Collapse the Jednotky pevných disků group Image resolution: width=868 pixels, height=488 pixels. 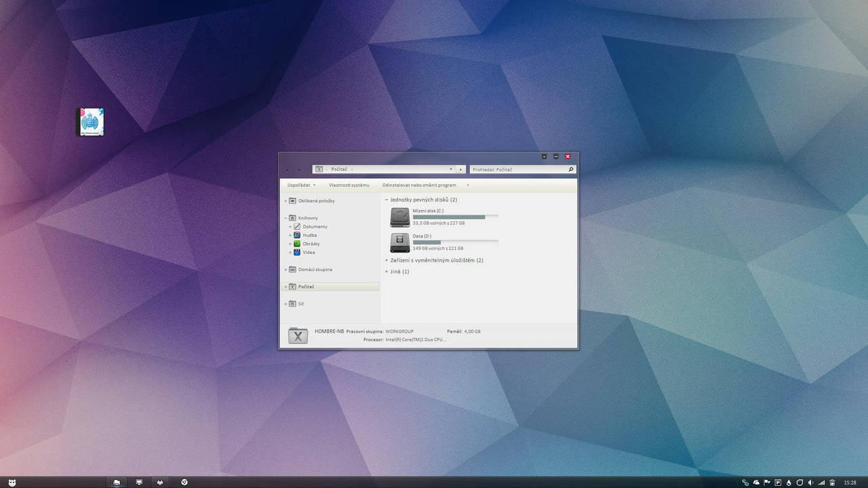[387, 200]
